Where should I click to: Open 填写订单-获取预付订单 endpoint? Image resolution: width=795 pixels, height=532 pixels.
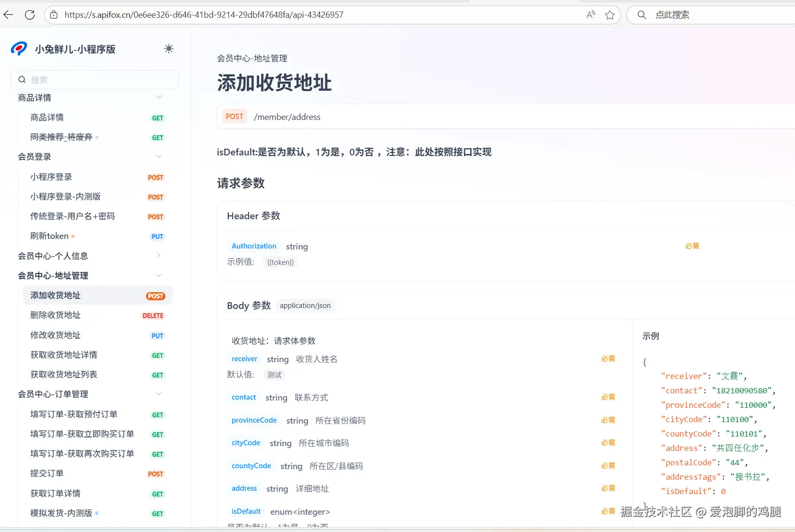pos(97,414)
